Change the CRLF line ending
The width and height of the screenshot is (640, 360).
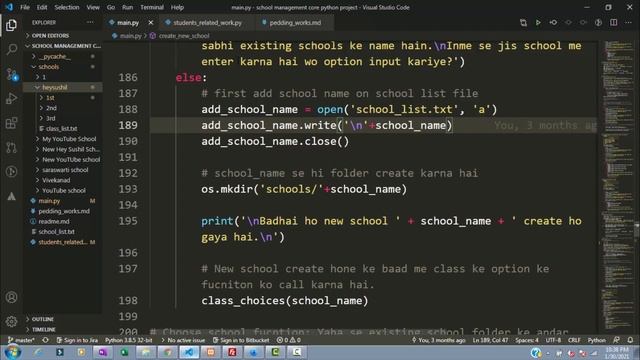click(x=574, y=340)
